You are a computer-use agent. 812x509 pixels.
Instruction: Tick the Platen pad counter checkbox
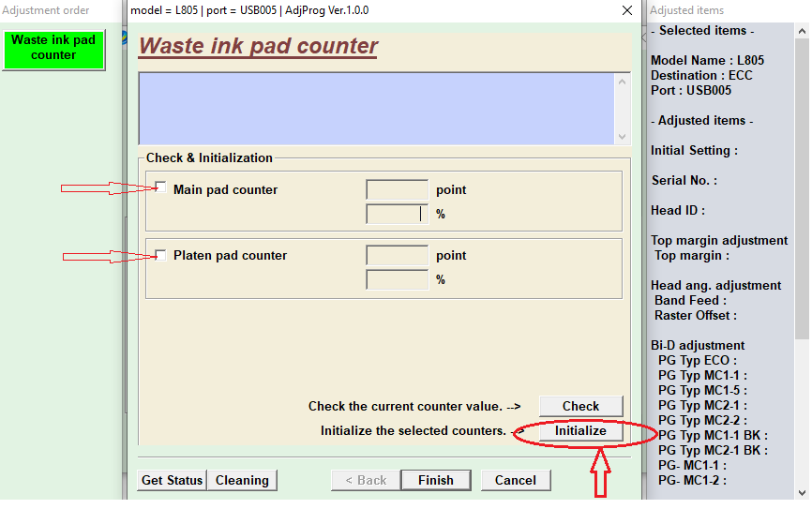161,255
